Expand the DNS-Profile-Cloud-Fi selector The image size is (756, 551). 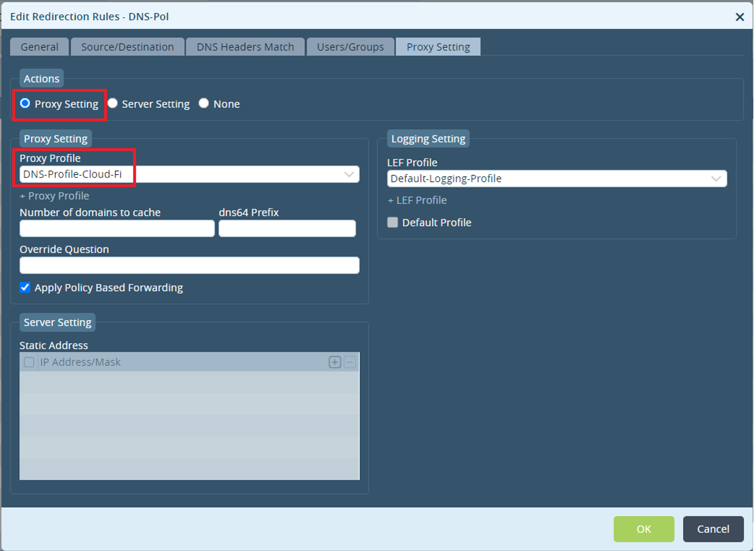350,174
